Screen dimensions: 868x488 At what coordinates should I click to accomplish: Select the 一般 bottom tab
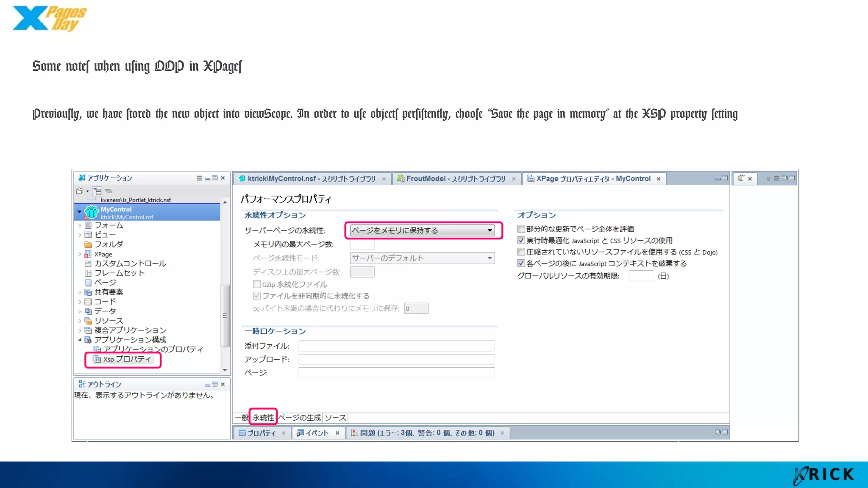click(x=242, y=418)
